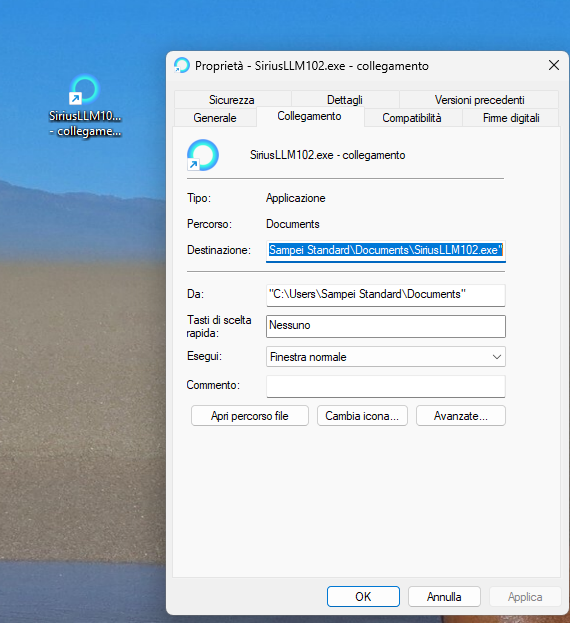Open the Cambia icona dialog
Screen dimensions: 570x623
(x=362, y=416)
